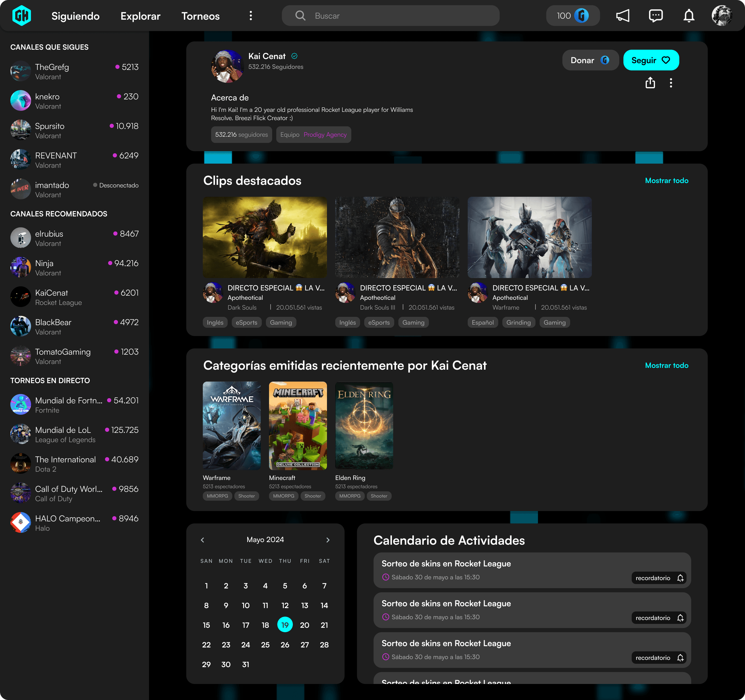Click the GH home logo
This screenshot has height=700, width=745.
pyautogui.click(x=22, y=16)
